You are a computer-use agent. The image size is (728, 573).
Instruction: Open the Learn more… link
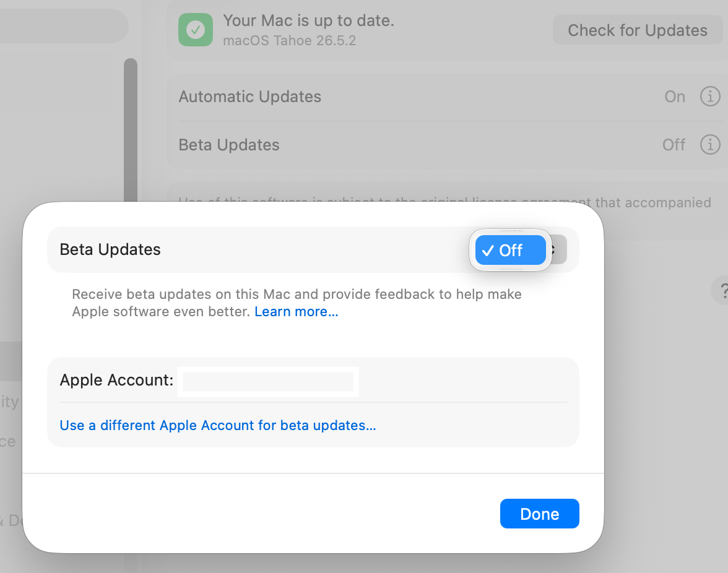point(296,311)
